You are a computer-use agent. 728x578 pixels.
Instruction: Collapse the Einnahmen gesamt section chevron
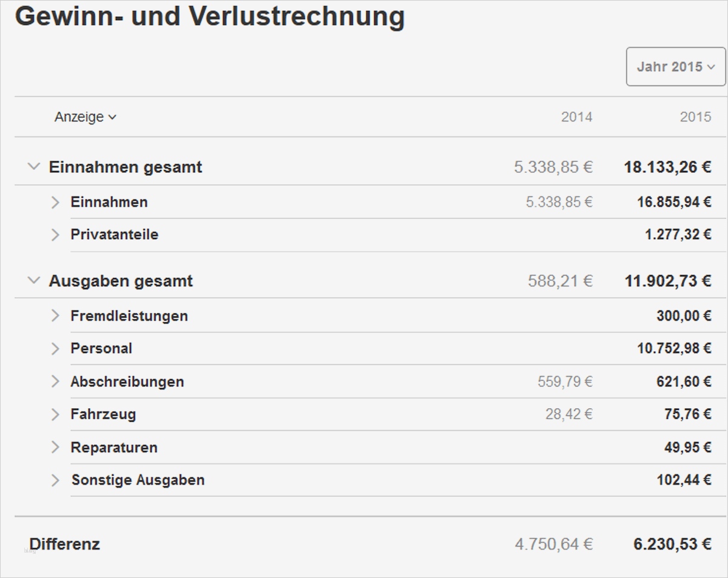pos(34,166)
